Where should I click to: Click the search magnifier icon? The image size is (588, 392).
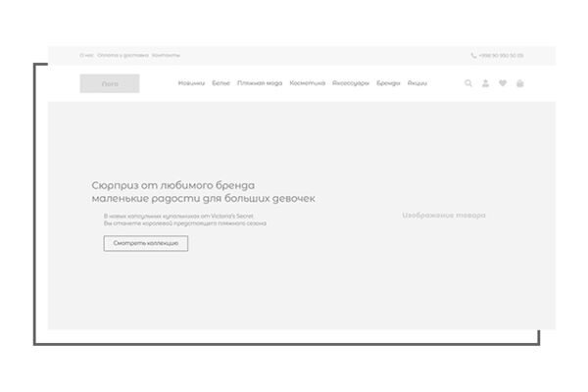[468, 83]
